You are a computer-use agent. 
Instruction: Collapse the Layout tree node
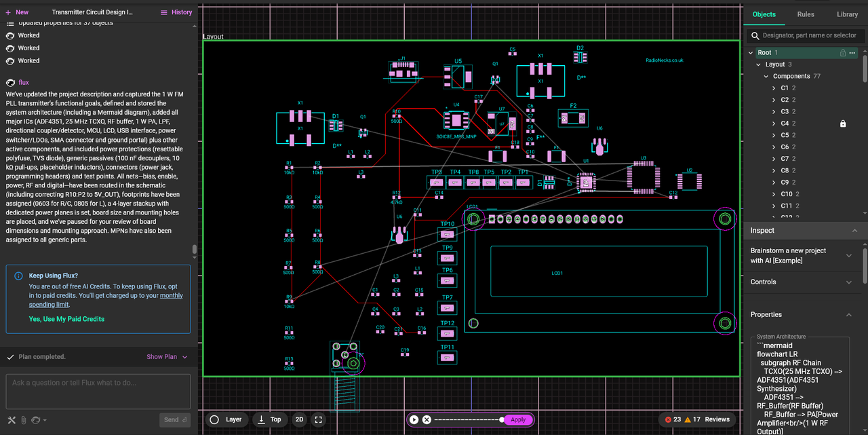(x=759, y=64)
